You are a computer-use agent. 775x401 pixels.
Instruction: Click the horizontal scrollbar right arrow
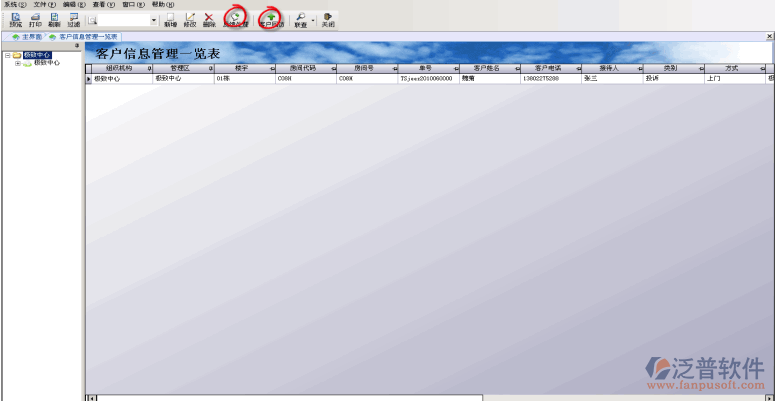click(771, 398)
